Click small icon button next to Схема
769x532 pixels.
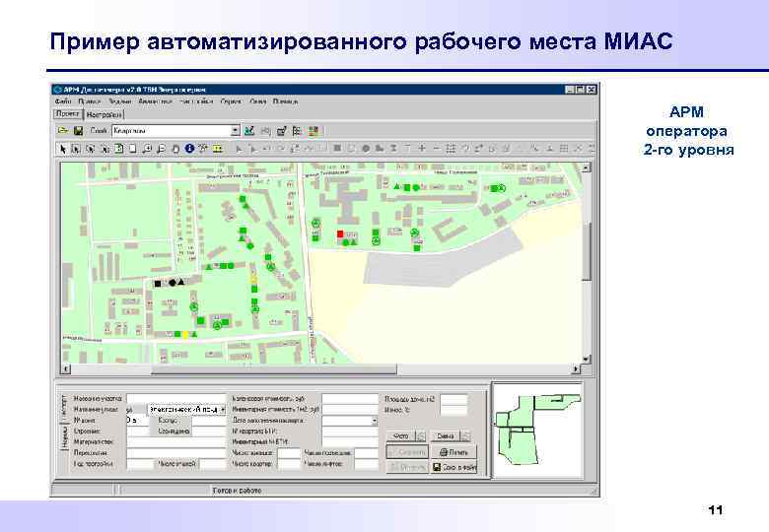465,436
